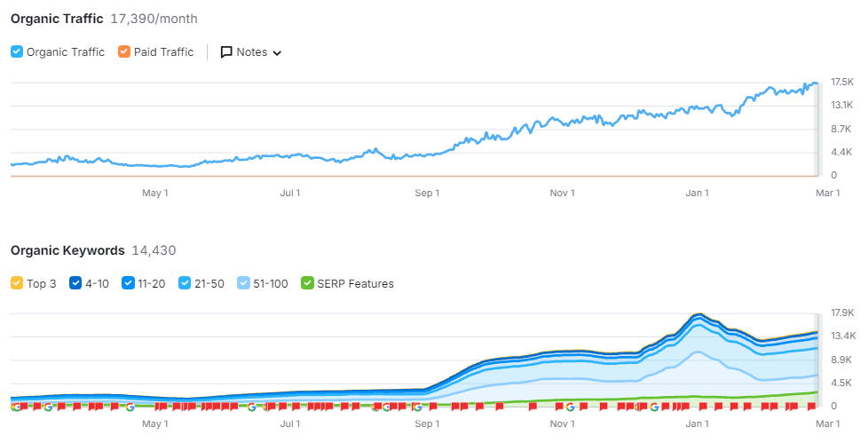This screenshot has width=868, height=443.
Task: Click the Notes speech bubble icon
Action: pyautogui.click(x=226, y=52)
